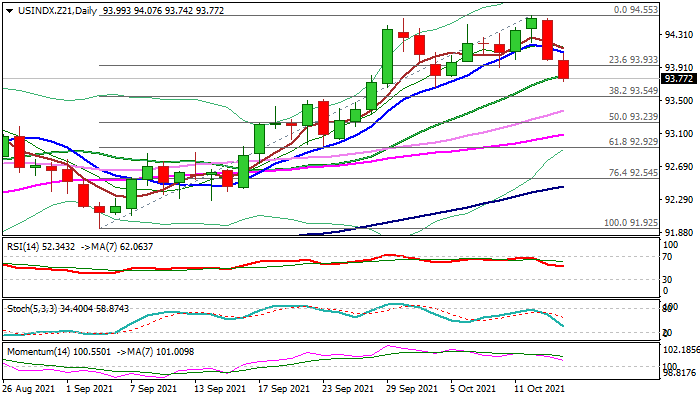Click the USINDX.Z21,Daily chart title
Viewport: 700px width, 400px height.
(x=43, y=8)
